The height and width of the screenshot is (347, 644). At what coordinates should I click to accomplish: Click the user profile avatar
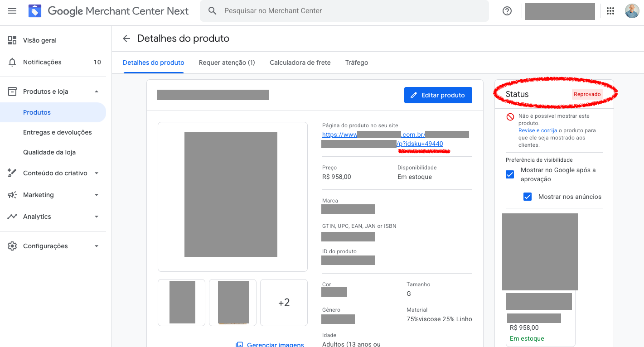(x=632, y=11)
